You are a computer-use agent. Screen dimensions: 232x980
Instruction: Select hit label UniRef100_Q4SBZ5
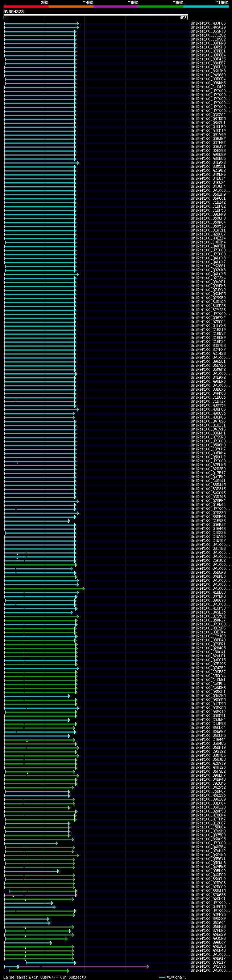tap(208, 612)
